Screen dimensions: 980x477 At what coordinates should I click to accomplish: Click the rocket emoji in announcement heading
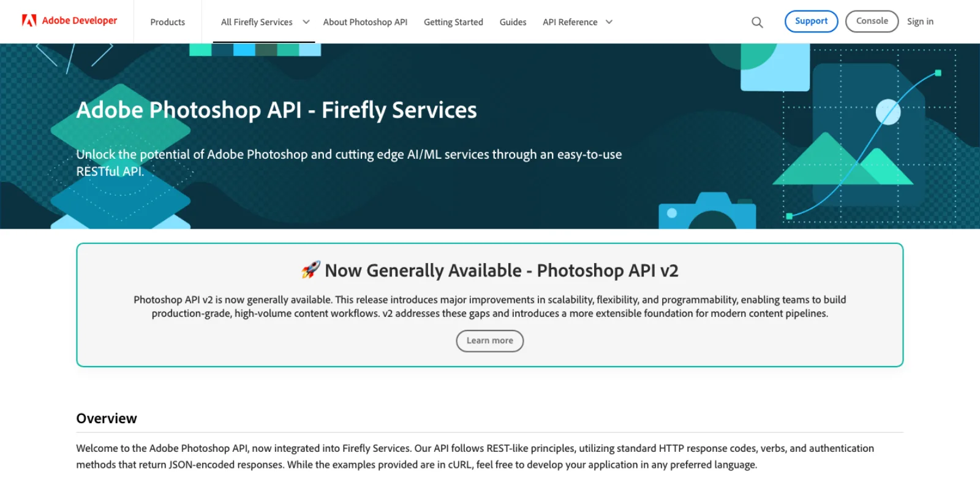tap(311, 270)
